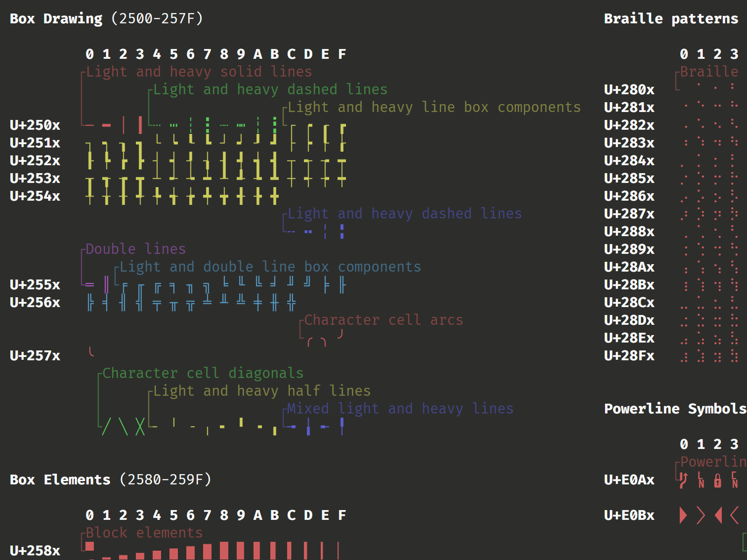Viewport: 747px width, 560px height.
Task: Click the 'Powerline Symbols' heading
Action: pyautogui.click(x=675, y=409)
